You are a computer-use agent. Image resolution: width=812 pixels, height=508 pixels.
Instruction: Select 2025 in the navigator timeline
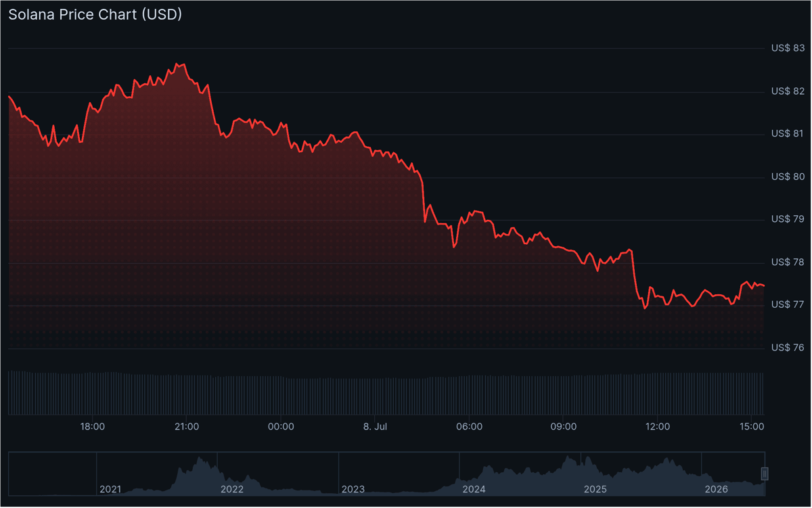click(x=595, y=488)
